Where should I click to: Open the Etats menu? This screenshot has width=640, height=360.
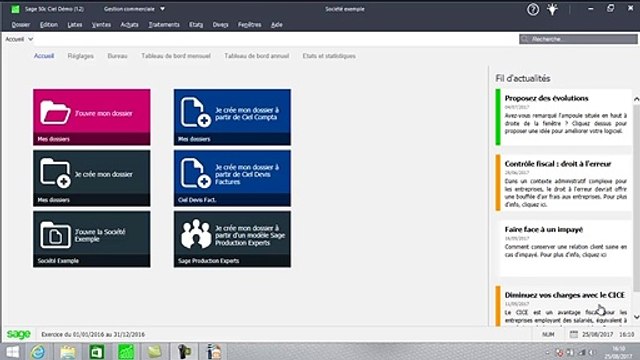point(196,24)
